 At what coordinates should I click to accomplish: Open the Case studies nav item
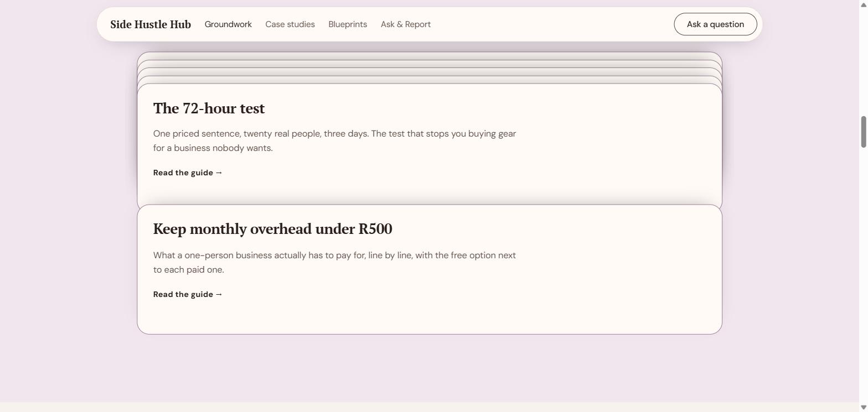290,24
